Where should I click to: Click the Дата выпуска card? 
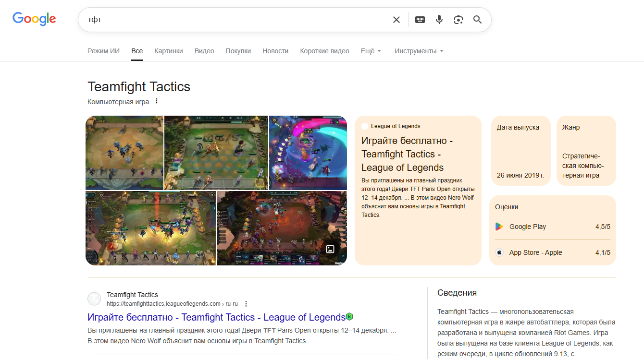coord(521,151)
